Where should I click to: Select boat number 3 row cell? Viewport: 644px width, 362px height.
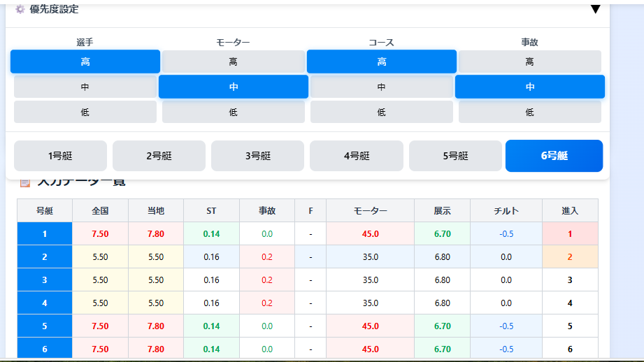[x=45, y=280]
